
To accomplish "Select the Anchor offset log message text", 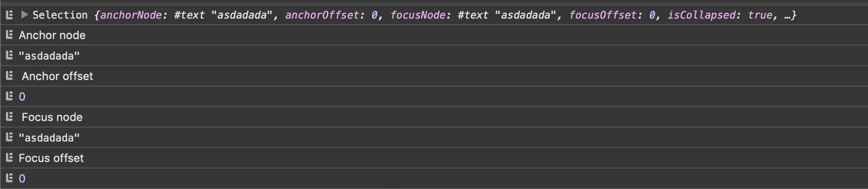I will click(x=57, y=76).
